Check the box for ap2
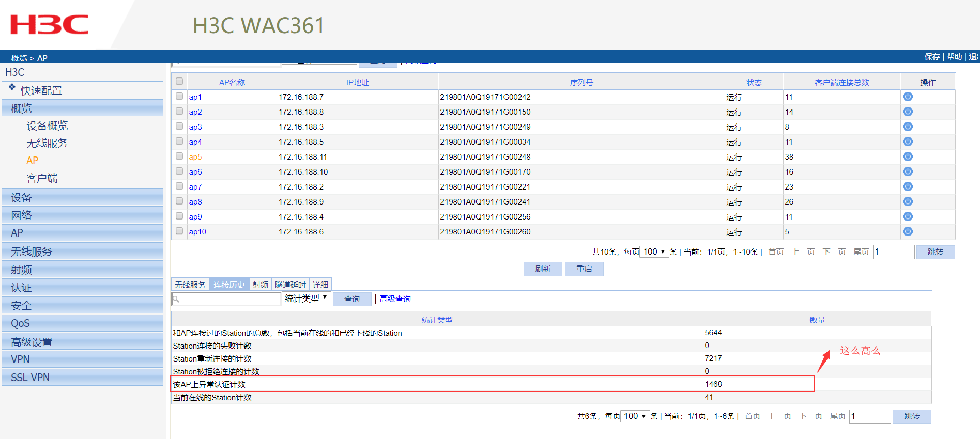Viewport: 980px width, 439px height. (179, 111)
